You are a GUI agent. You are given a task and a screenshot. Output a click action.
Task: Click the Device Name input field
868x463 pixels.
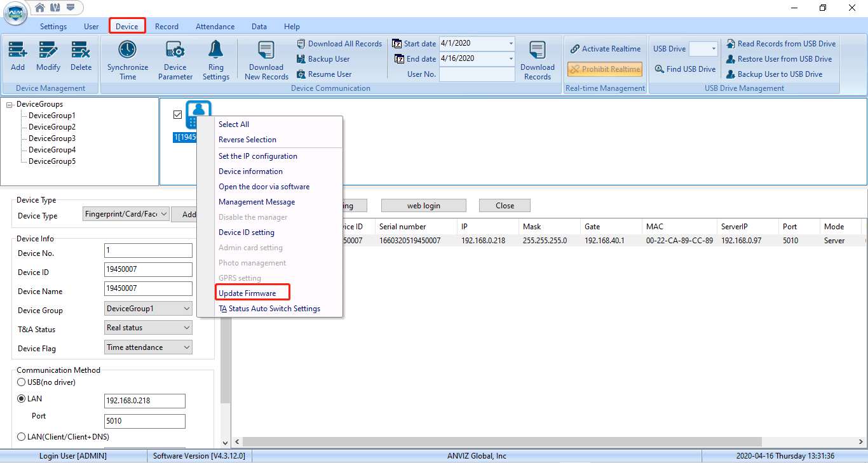tap(148, 289)
